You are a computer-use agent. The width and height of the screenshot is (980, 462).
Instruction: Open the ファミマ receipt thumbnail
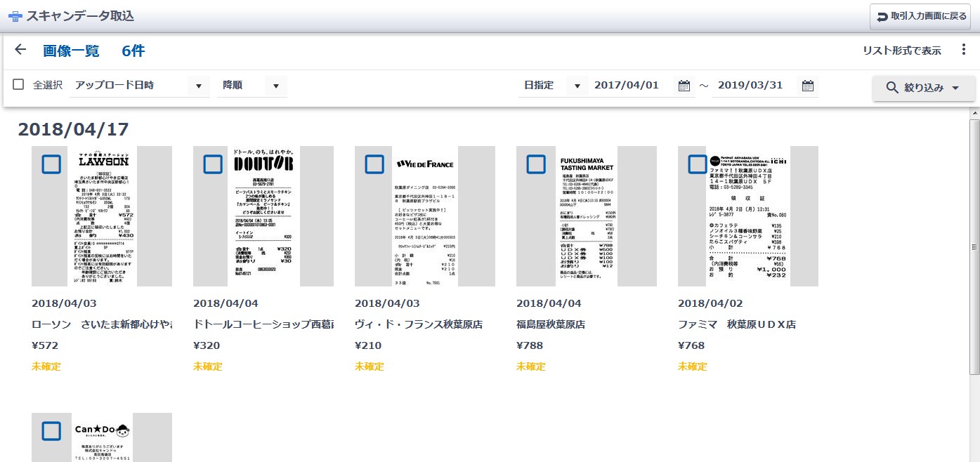(x=748, y=216)
